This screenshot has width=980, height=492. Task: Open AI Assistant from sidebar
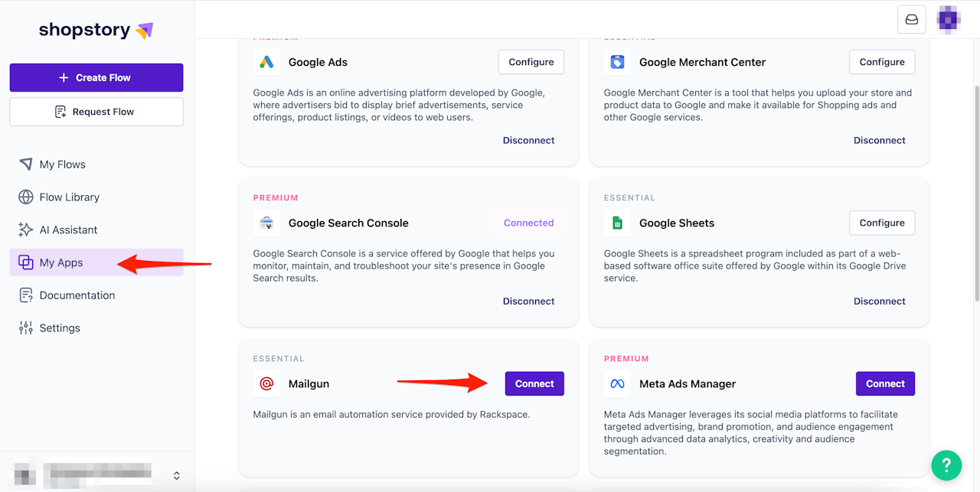[x=68, y=230]
